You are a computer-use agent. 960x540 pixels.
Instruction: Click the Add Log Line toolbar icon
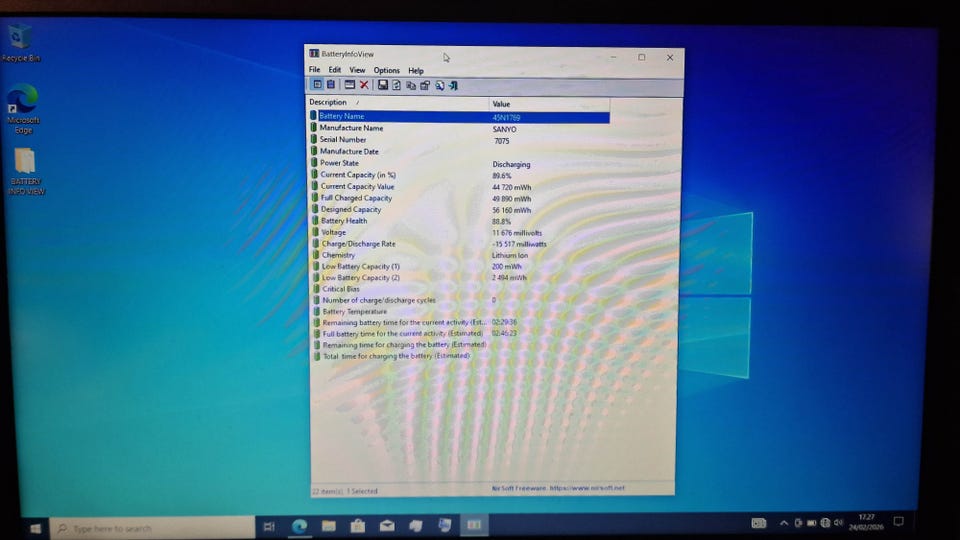point(350,85)
